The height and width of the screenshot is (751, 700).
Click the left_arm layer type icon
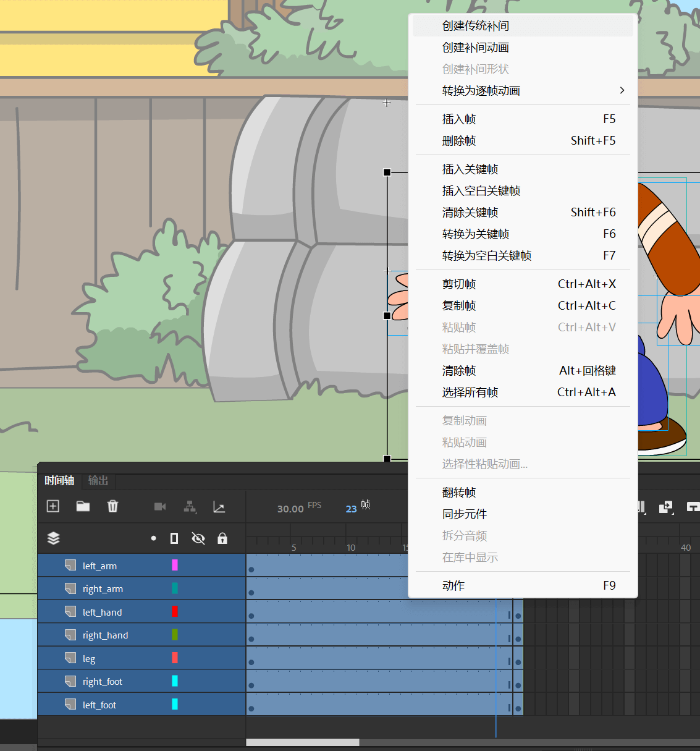click(70, 565)
